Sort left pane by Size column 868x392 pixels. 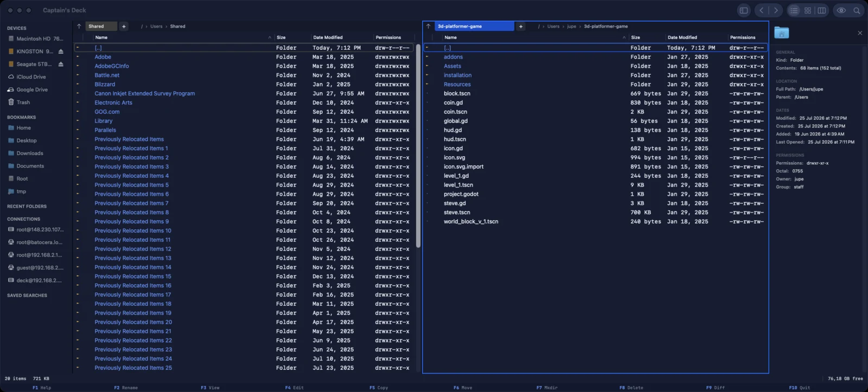[292, 37]
